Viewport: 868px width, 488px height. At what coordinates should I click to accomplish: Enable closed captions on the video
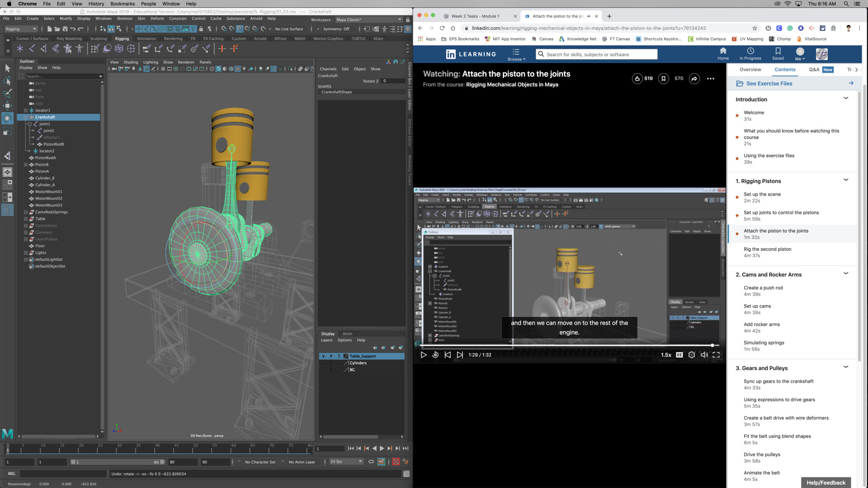(x=679, y=355)
